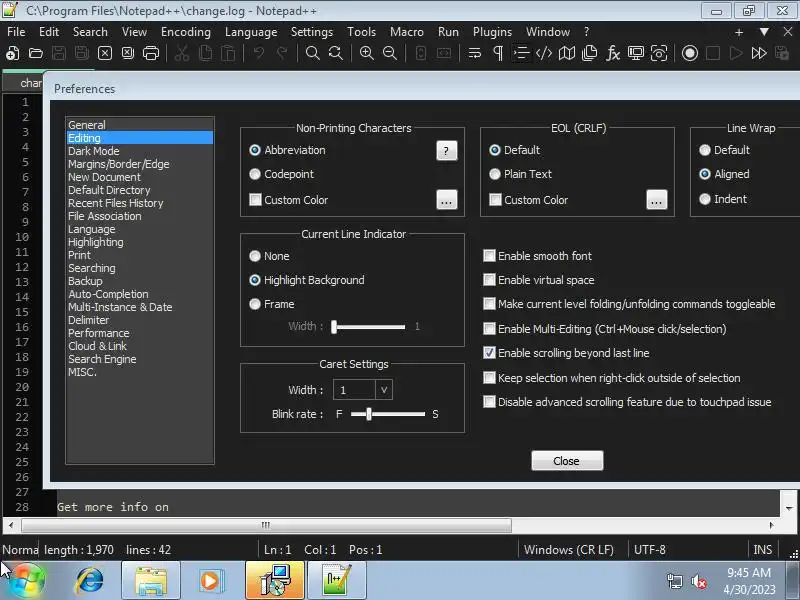800x600 pixels.
Task: Open the Macro menu
Action: tap(407, 32)
